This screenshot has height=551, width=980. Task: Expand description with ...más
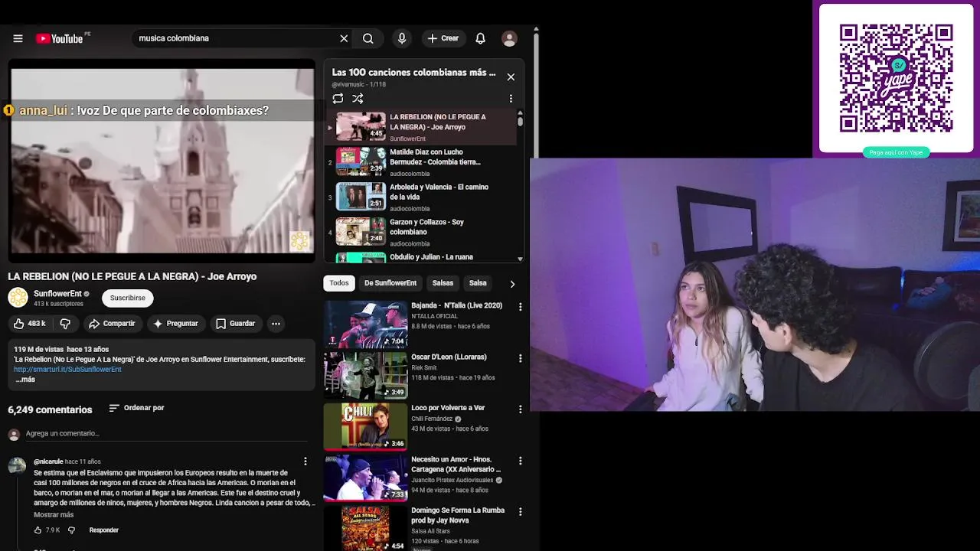pos(25,380)
